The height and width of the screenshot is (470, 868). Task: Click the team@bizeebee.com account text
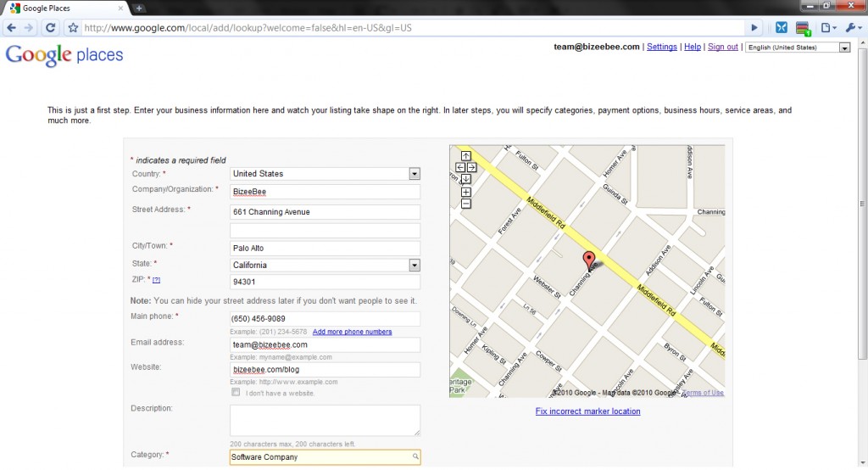[597, 48]
